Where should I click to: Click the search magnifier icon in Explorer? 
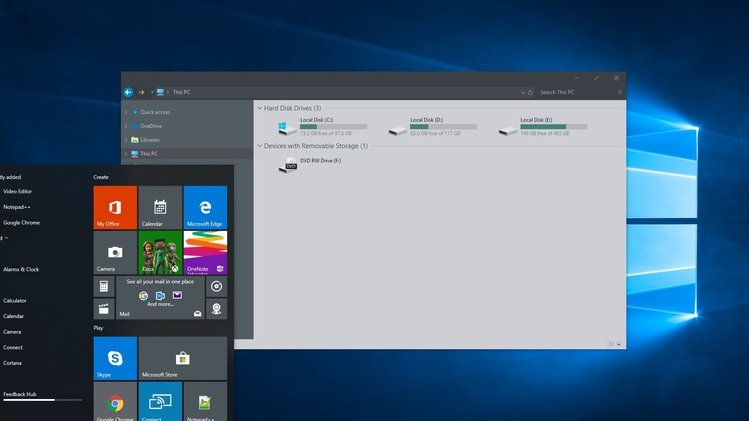[x=620, y=92]
